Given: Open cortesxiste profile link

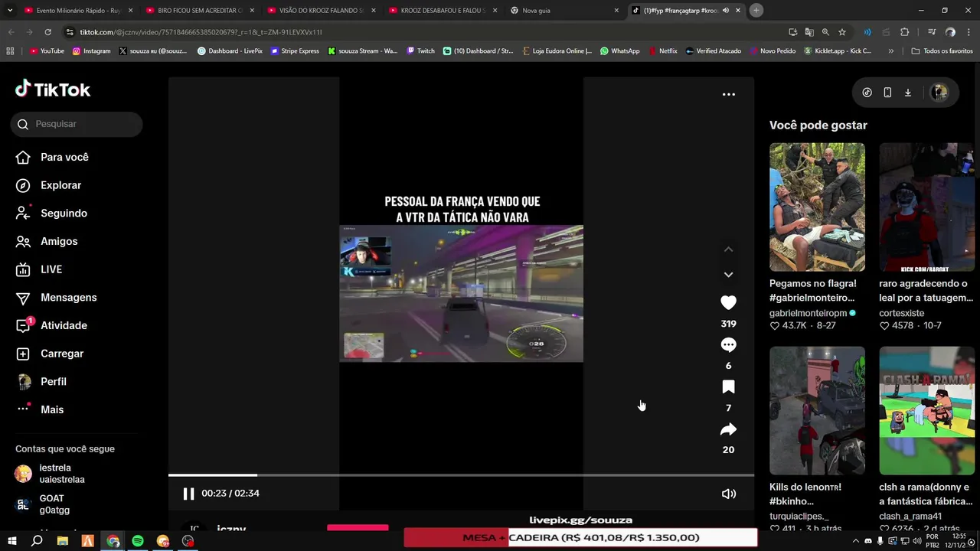Looking at the screenshot, I should click(x=901, y=313).
